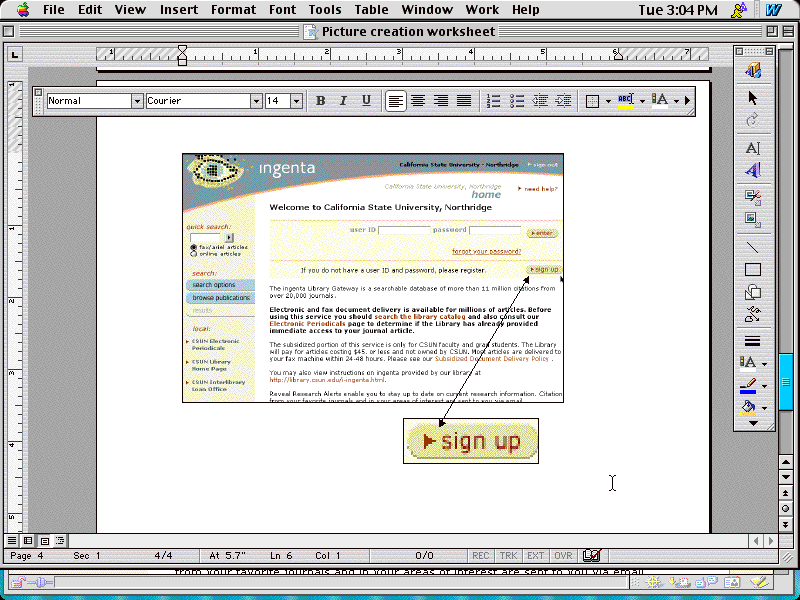Viewport: 800px width, 600px height.
Task: Open the Font dropdown showing Courier
Action: (256, 101)
